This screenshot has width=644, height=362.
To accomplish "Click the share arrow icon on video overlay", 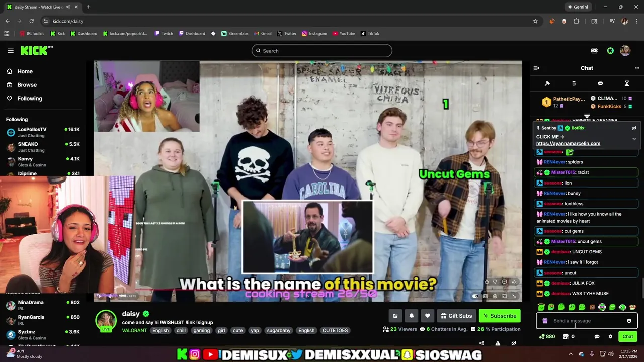I will click(514, 282).
